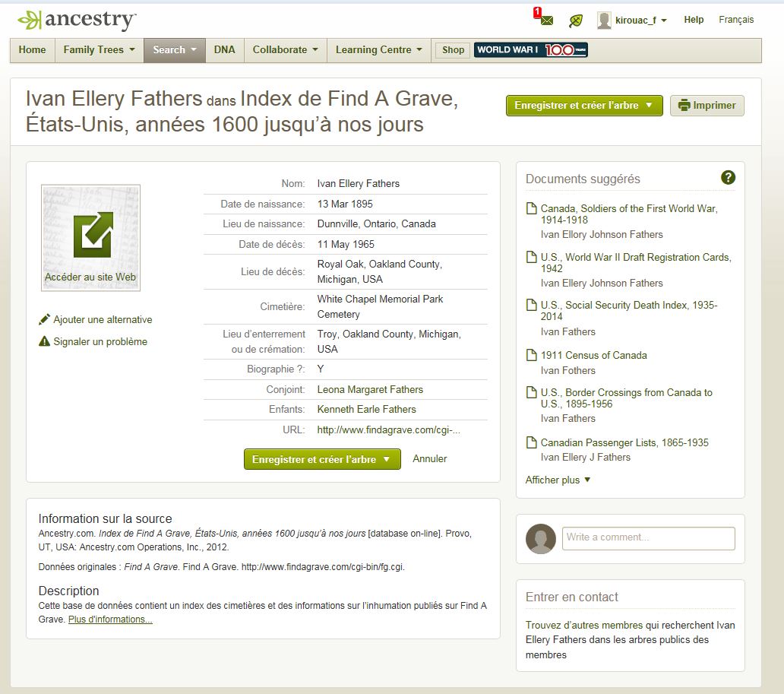Open bottom Enregistrer et créer l'arbre dropdown

pyautogui.click(x=322, y=459)
